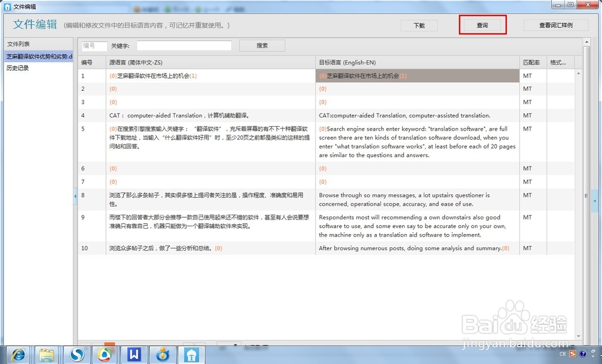Image resolution: width=602 pixels, height=364 pixels.
Task: Select row 5 target 'Search engine search enter keyword'
Action: pos(418,142)
